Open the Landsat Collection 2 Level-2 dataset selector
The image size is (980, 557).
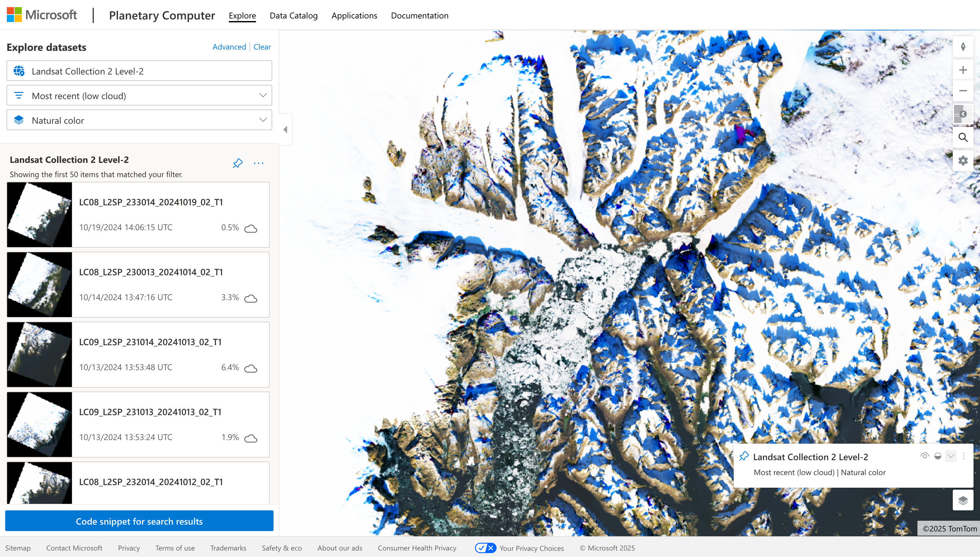(x=139, y=71)
